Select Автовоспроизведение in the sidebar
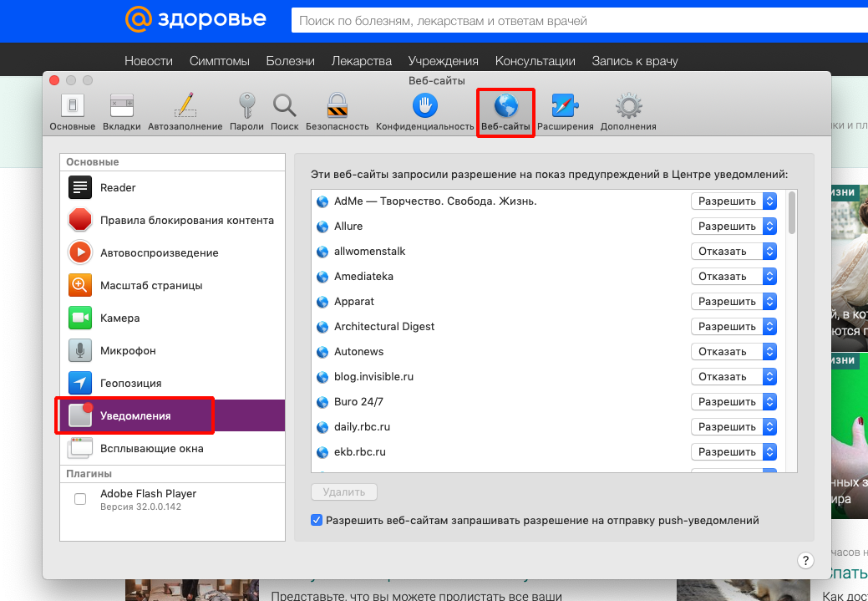The height and width of the screenshot is (601, 868). pyautogui.click(x=173, y=253)
